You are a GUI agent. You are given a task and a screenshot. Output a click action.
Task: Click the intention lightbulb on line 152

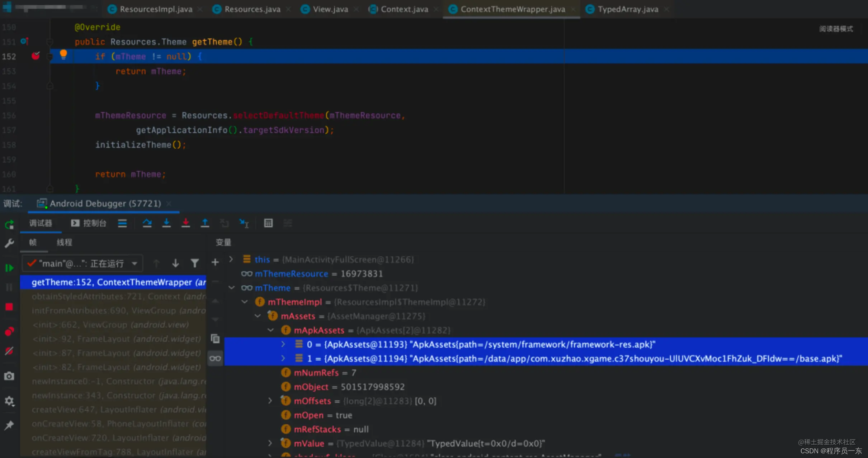click(x=63, y=55)
